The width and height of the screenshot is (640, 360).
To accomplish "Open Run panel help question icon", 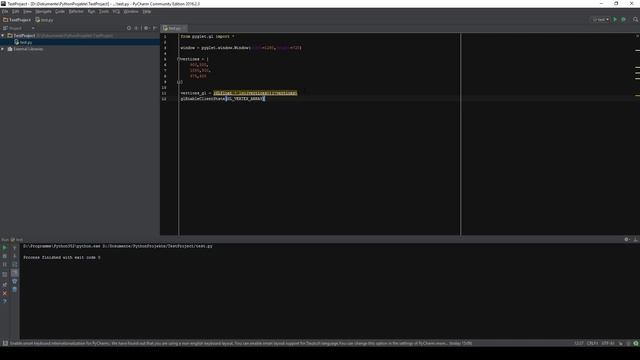I will click(5, 301).
